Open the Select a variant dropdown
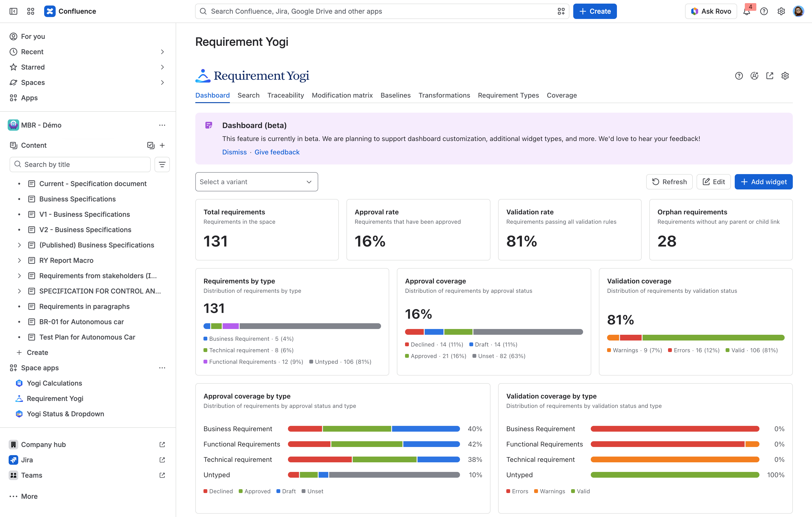This screenshot has height=517, width=812. pos(257,182)
